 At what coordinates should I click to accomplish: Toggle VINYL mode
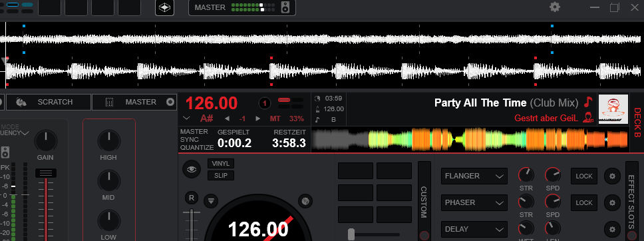click(x=221, y=163)
